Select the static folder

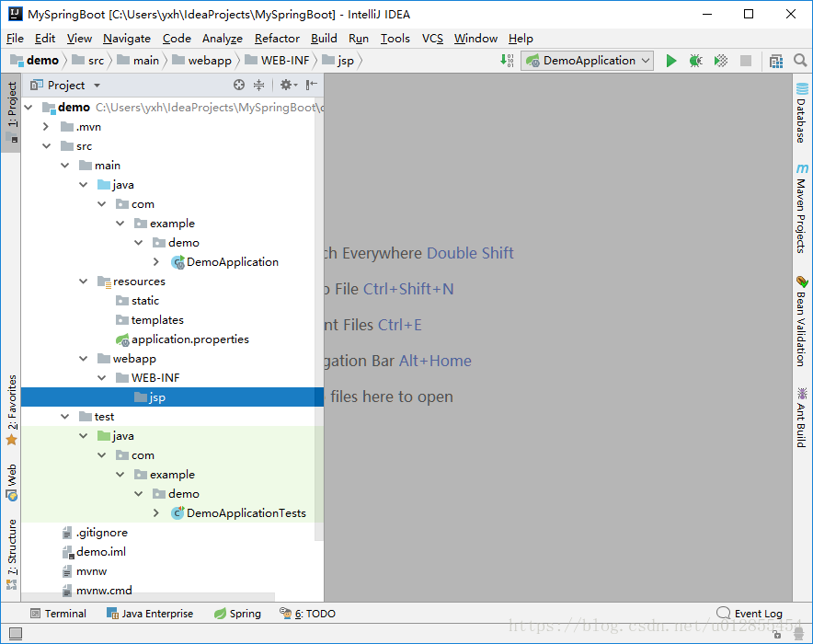(x=137, y=301)
